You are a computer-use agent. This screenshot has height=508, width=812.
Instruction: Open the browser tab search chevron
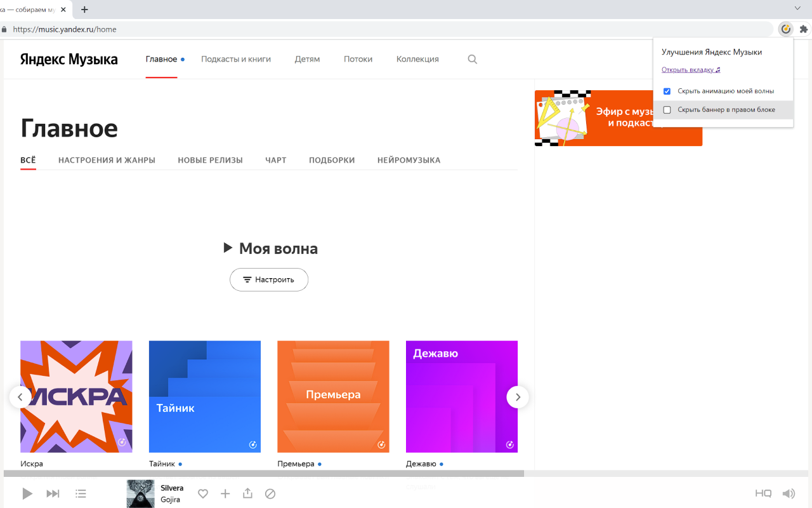click(x=797, y=8)
